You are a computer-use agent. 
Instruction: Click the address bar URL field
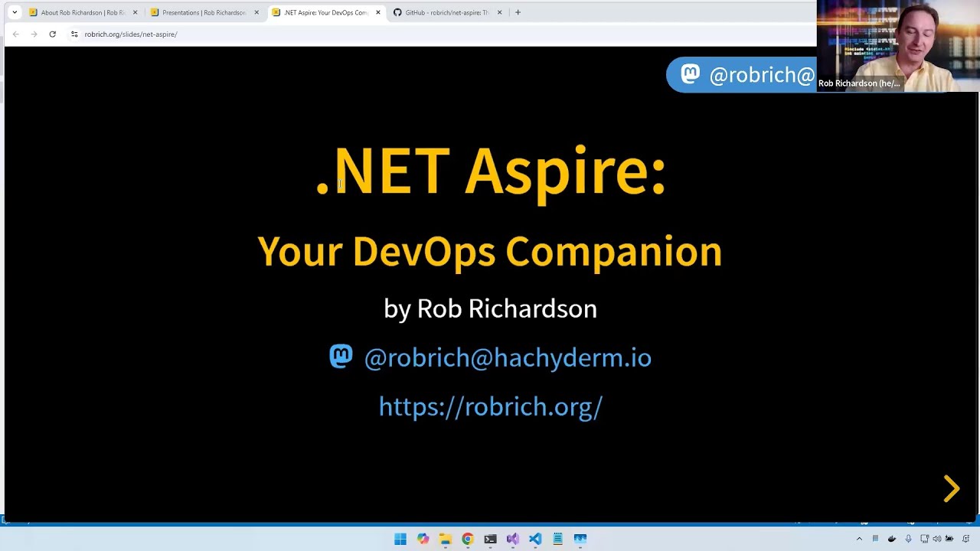444,34
